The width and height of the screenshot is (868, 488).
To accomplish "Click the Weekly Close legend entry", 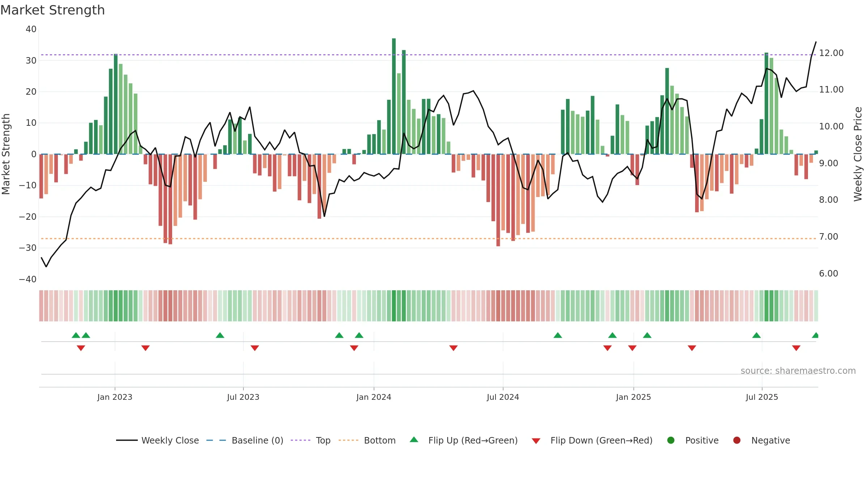I will (x=157, y=440).
